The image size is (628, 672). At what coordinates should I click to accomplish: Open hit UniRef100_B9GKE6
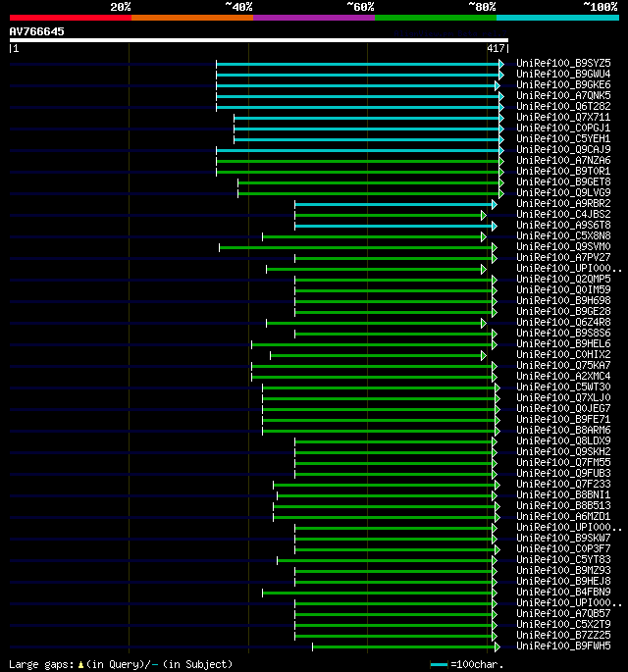(563, 84)
